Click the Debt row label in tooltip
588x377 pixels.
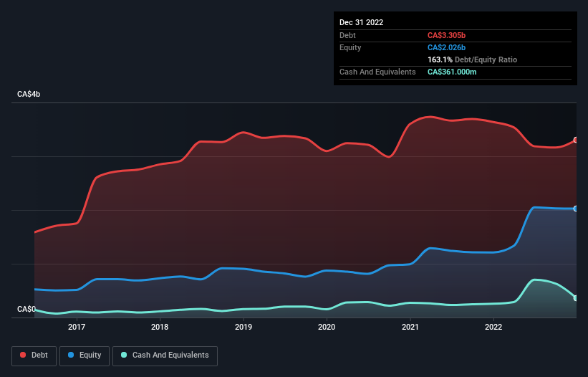(x=347, y=35)
